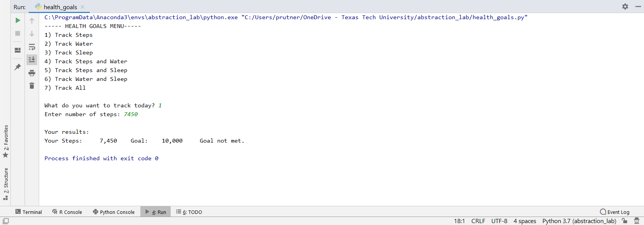
Task: Click '7) Track All' menu line
Action: coord(65,88)
